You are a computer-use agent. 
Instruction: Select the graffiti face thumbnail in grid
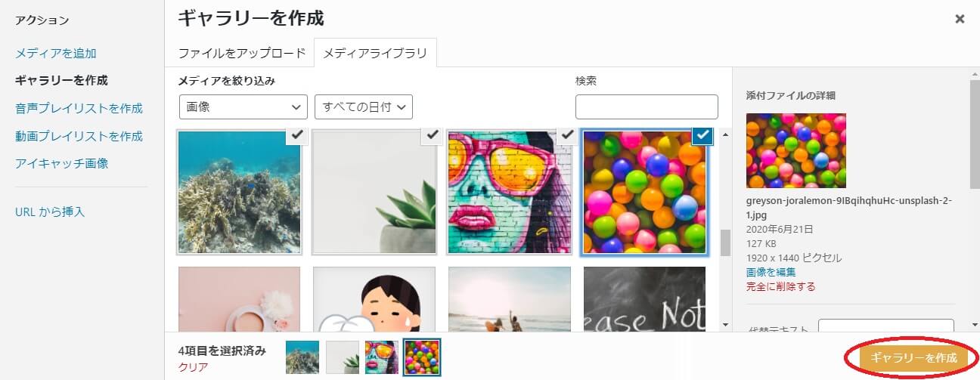pos(510,192)
